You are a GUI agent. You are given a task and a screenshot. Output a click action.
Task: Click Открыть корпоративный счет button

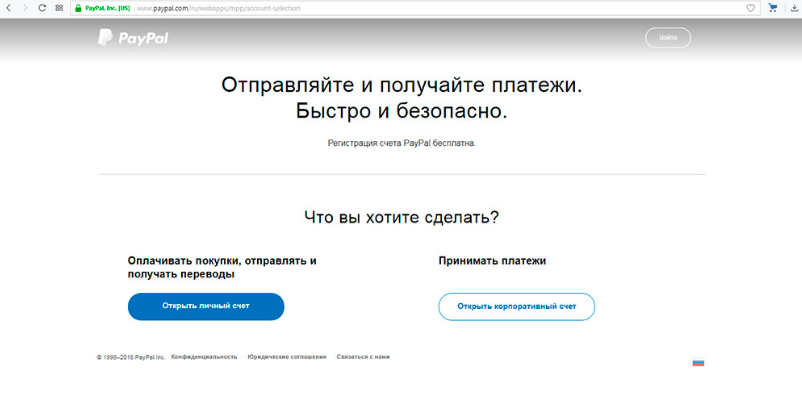tap(517, 307)
